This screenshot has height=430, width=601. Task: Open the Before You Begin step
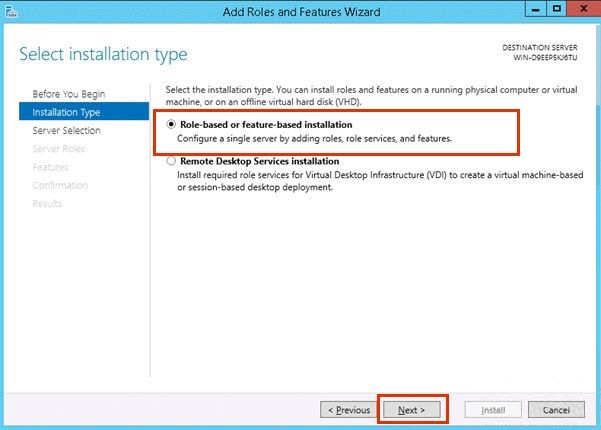(x=69, y=94)
